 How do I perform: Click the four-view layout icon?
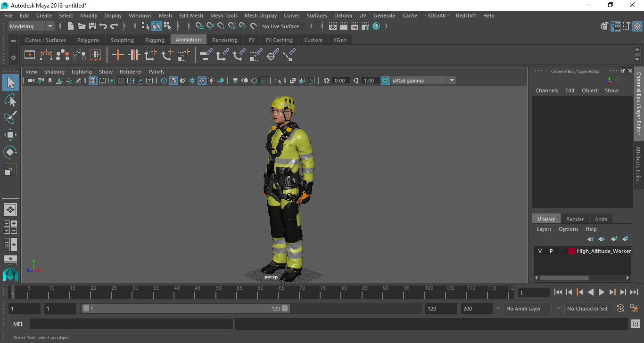pos(10,227)
